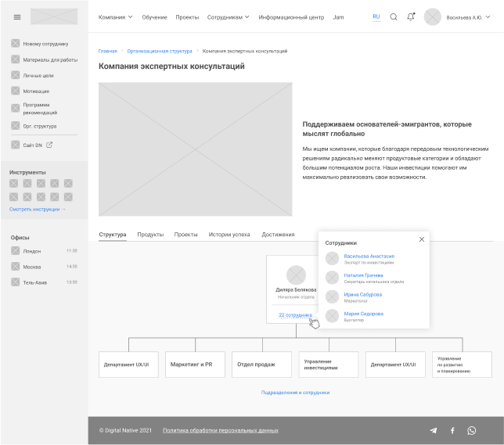Click the Лондон office icon
The image size is (504, 445).
coord(15,250)
